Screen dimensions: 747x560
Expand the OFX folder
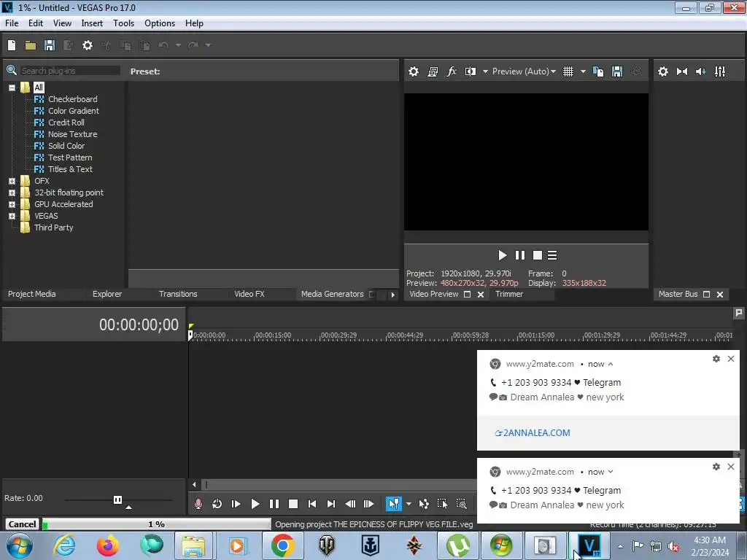[x=12, y=181]
